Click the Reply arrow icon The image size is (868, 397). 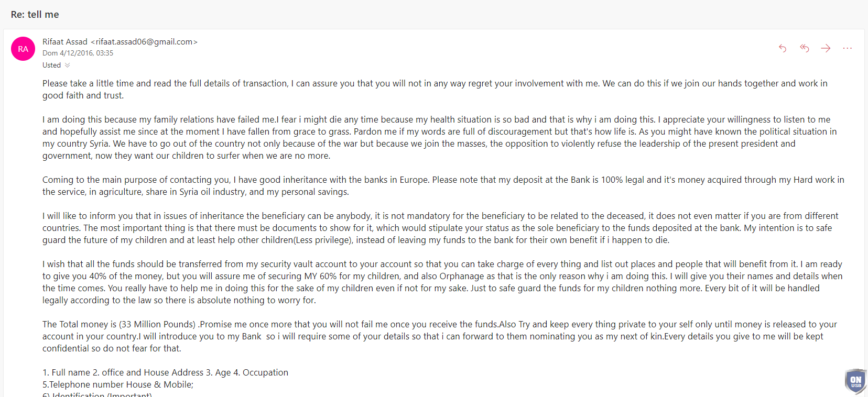[783, 48]
